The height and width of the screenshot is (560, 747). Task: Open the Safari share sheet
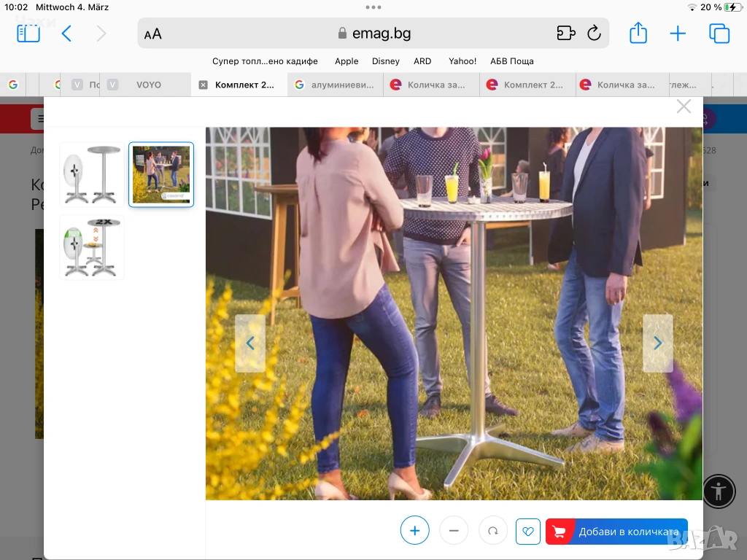point(638,34)
